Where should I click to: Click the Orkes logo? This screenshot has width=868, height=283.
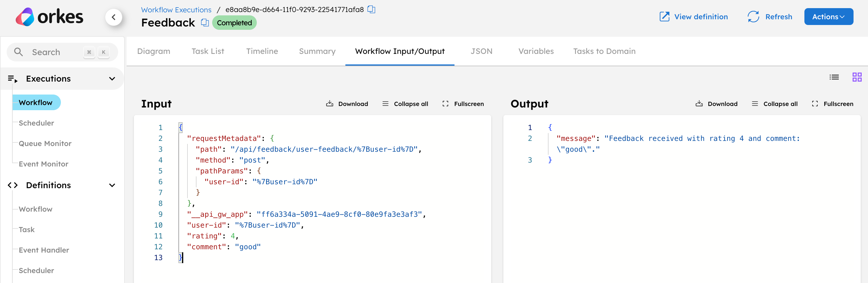click(x=49, y=17)
